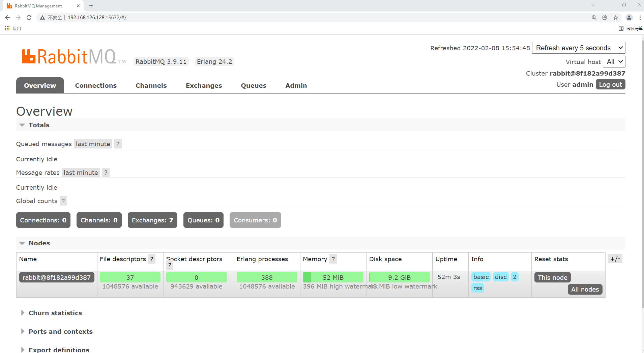Viewport: 644px width, 353px height.
Task: Open the Queued messages help icon
Action: pyautogui.click(x=118, y=144)
